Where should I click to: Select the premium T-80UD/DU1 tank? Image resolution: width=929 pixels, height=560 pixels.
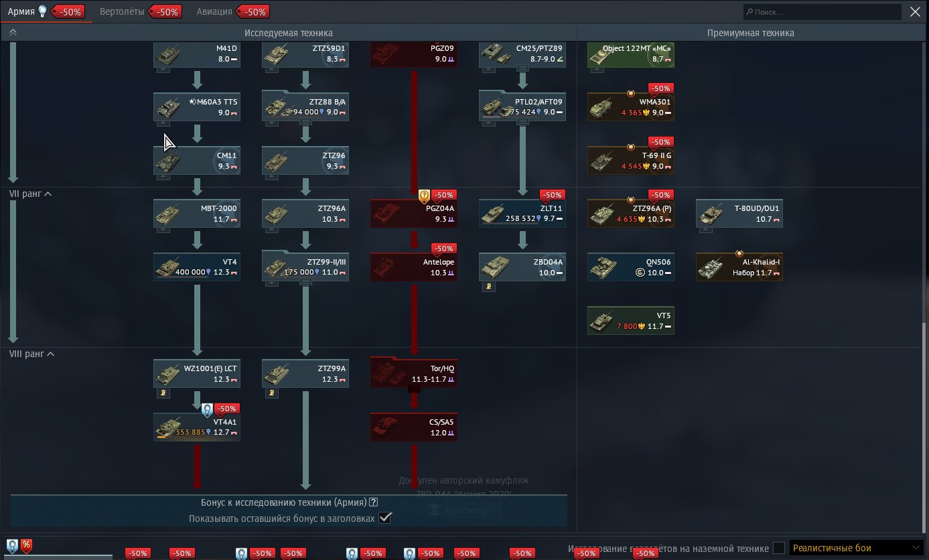739,213
